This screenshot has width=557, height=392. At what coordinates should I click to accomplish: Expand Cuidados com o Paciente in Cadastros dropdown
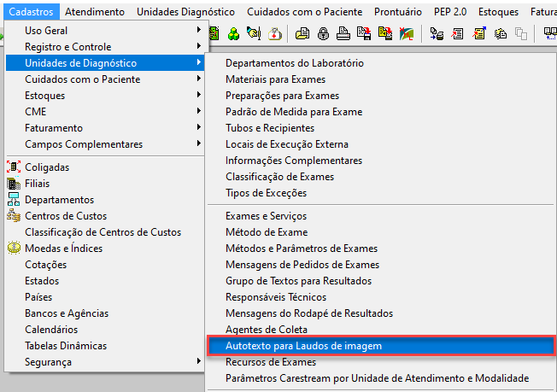click(x=105, y=79)
